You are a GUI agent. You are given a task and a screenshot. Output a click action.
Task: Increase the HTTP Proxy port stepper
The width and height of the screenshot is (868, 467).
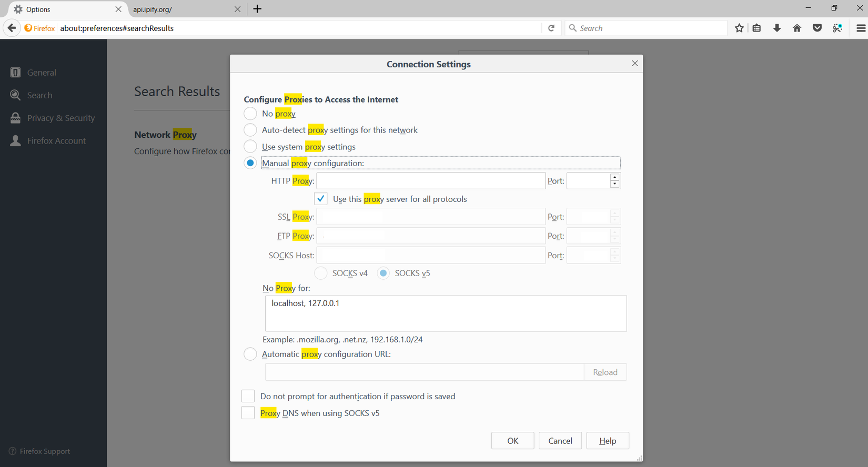614,177
